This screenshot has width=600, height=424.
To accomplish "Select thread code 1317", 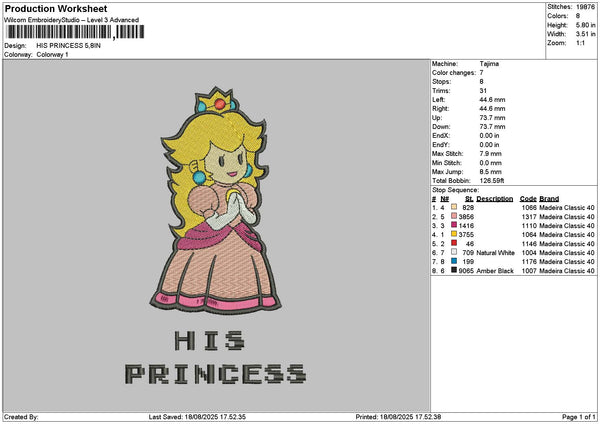I will (x=529, y=217).
